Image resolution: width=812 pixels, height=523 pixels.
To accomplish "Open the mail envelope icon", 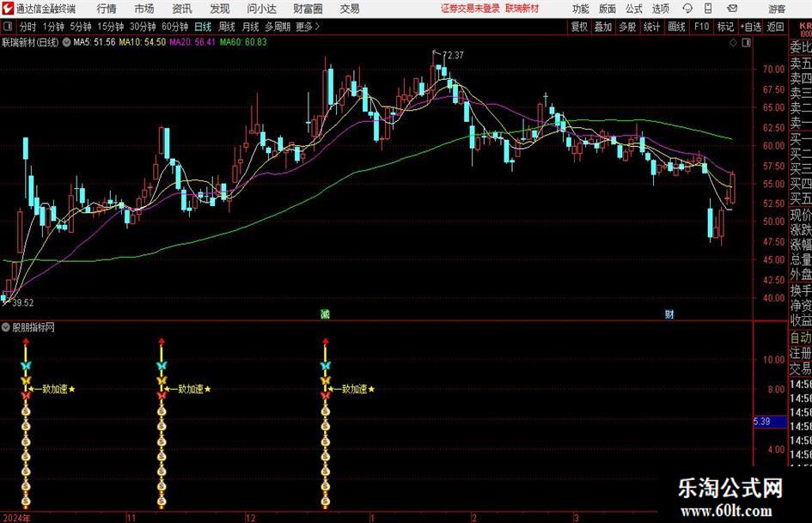I will (732, 9).
